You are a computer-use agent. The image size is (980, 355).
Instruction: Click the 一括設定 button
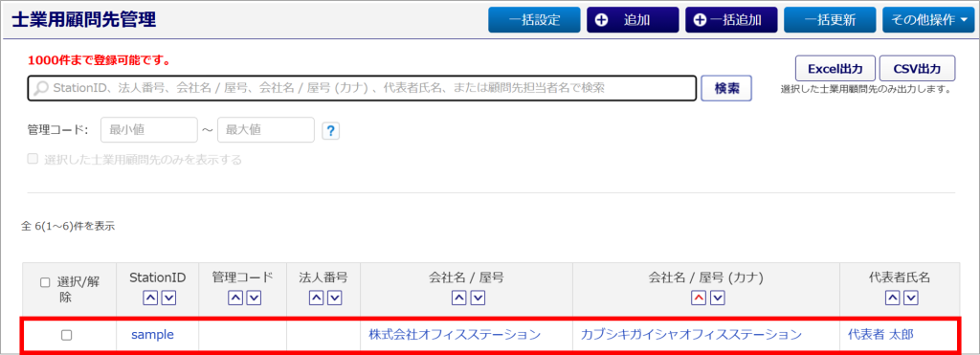[x=534, y=20]
